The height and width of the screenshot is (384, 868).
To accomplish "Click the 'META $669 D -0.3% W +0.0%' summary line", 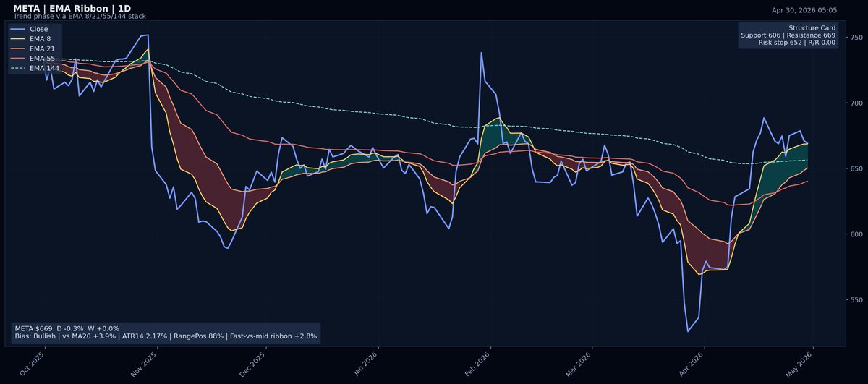I will coord(67,328).
